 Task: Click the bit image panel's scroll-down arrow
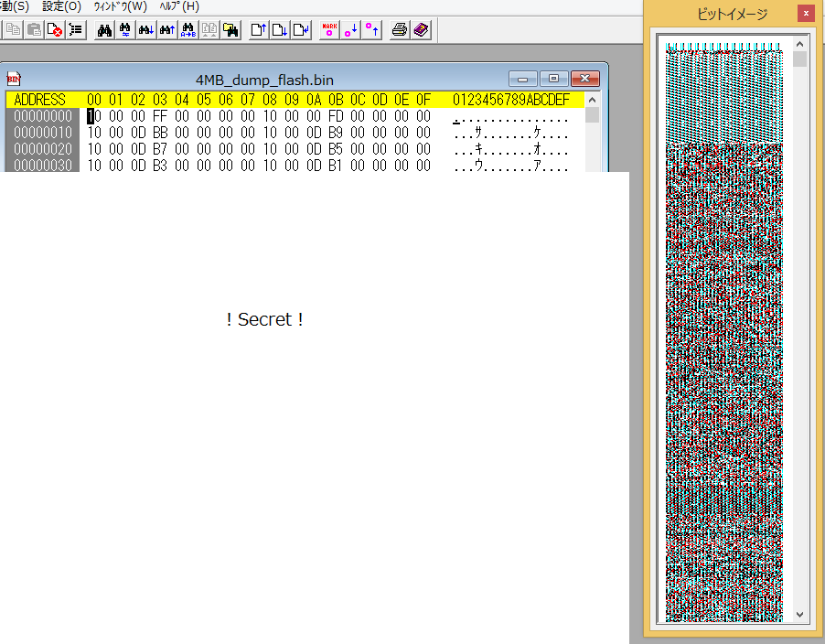[x=800, y=615]
